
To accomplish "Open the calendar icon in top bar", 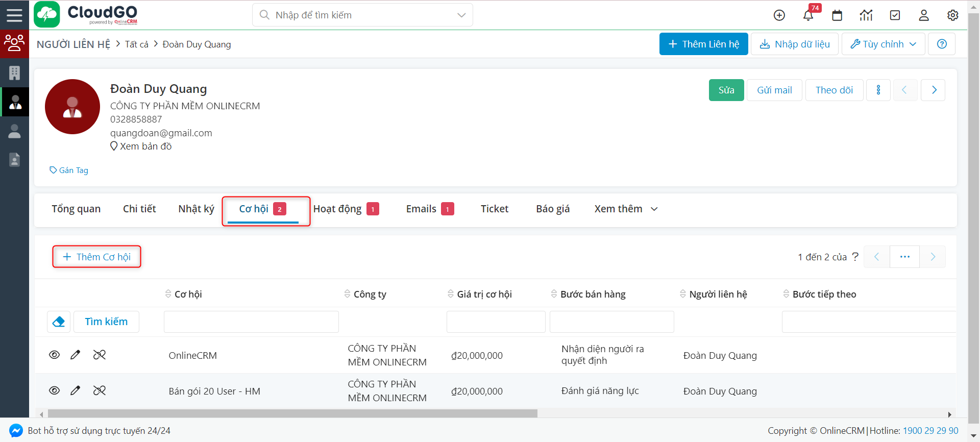I will (837, 15).
